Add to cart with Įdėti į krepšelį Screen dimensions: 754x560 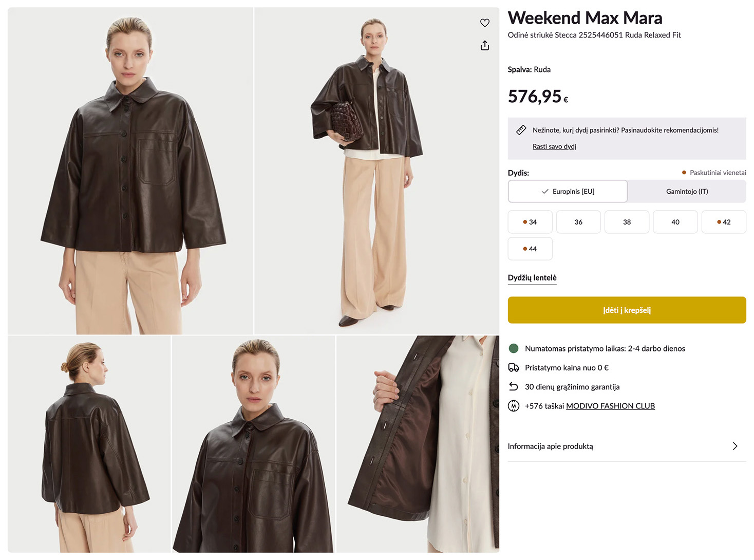coord(627,310)
